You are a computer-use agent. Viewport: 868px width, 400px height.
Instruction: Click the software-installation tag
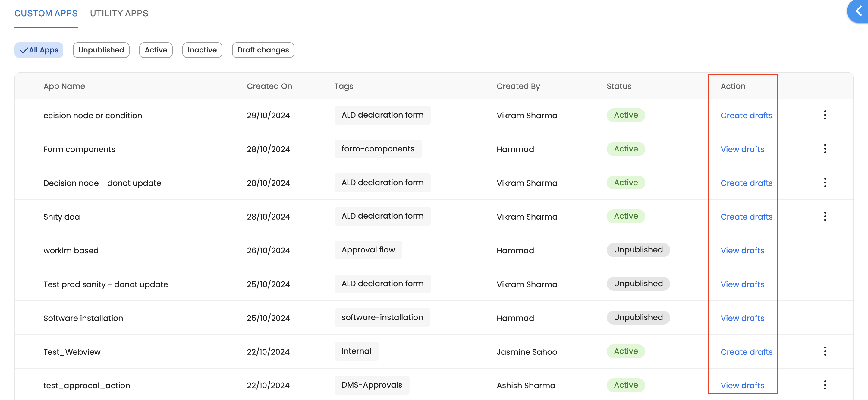pos(382,317)
